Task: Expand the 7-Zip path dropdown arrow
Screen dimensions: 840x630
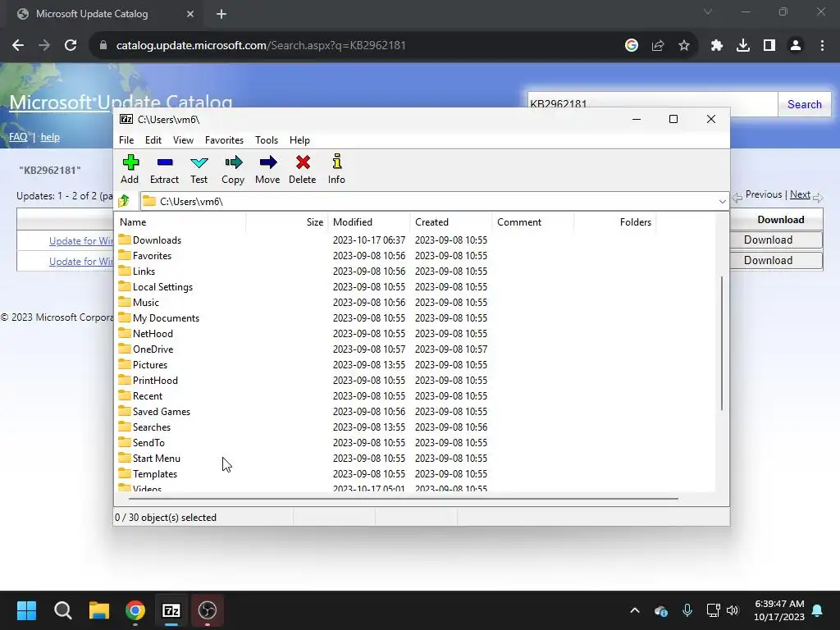Action: (x=722, y=202)
